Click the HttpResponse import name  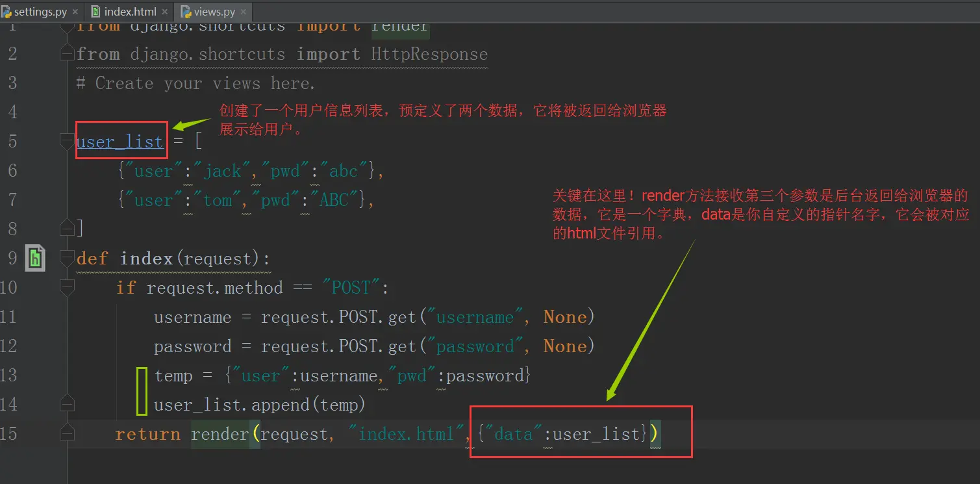429,54
